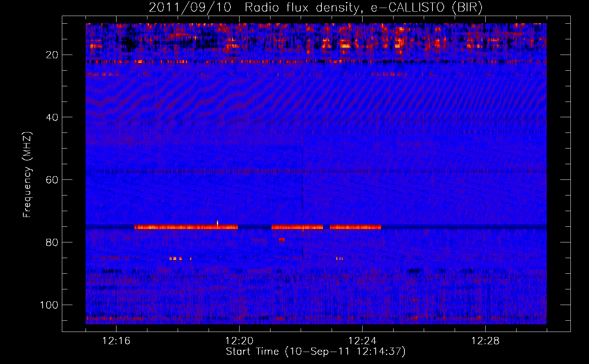Click the small red burst below 80 MHz
This screenshot has width=589, height=364.
281,240
